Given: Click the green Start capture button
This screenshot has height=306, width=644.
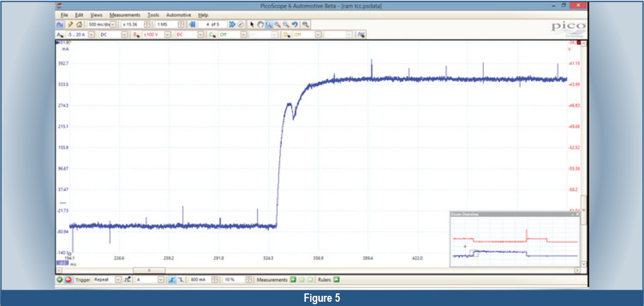Looking at the screenshot, I should point(60,280).
